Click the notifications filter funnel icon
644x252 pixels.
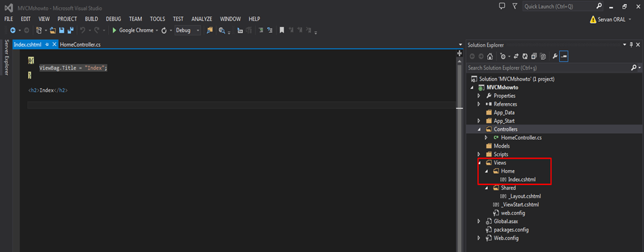[515, 6]
